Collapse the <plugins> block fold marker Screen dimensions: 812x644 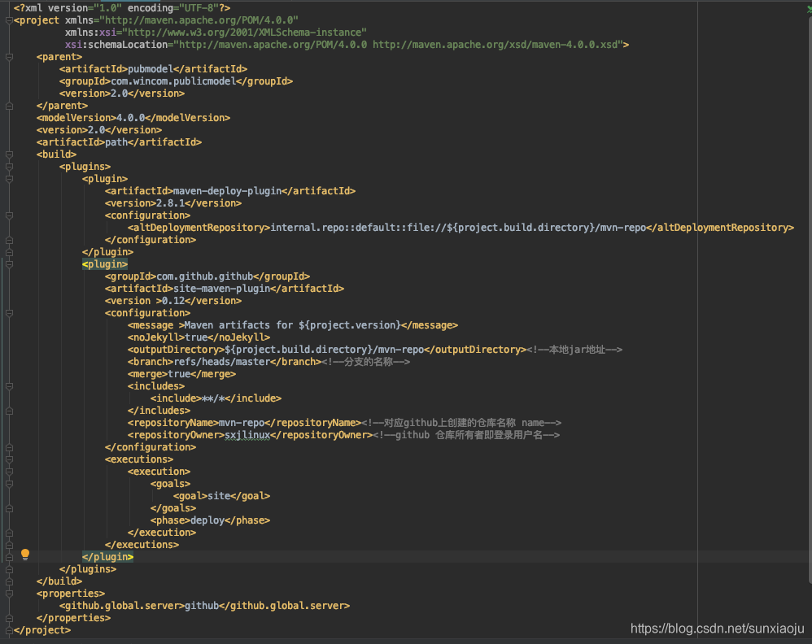point(9,167)
